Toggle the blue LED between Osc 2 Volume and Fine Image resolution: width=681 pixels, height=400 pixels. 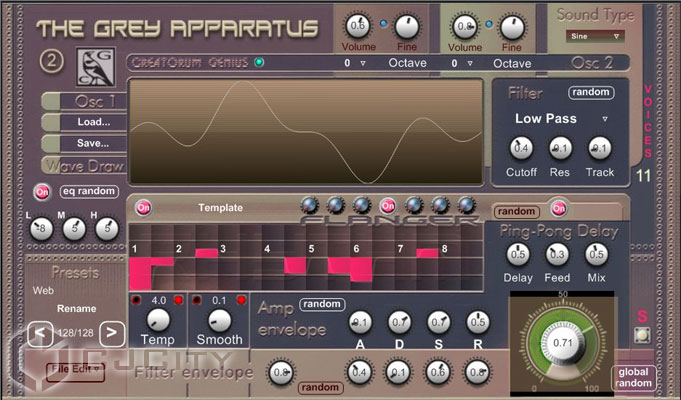click(489, 24)
